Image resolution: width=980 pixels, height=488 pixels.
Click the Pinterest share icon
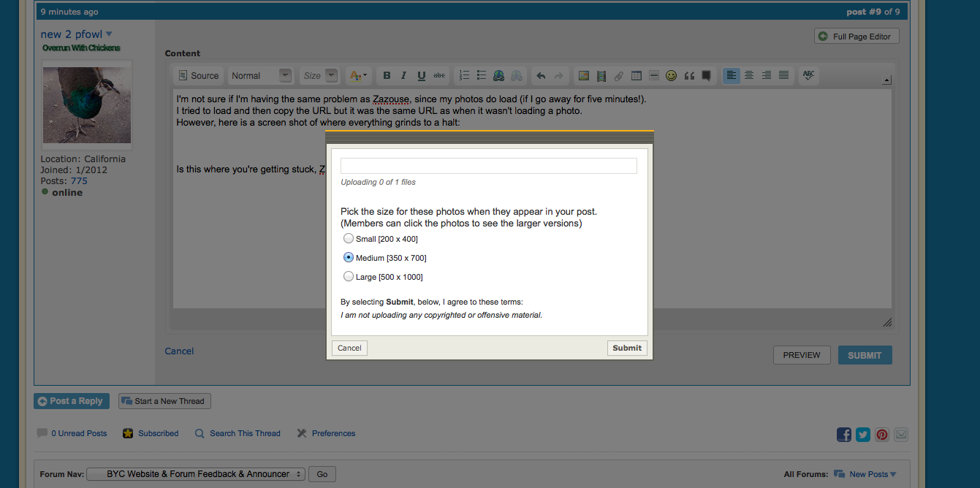pyautogui.click(x=882, y=435)
